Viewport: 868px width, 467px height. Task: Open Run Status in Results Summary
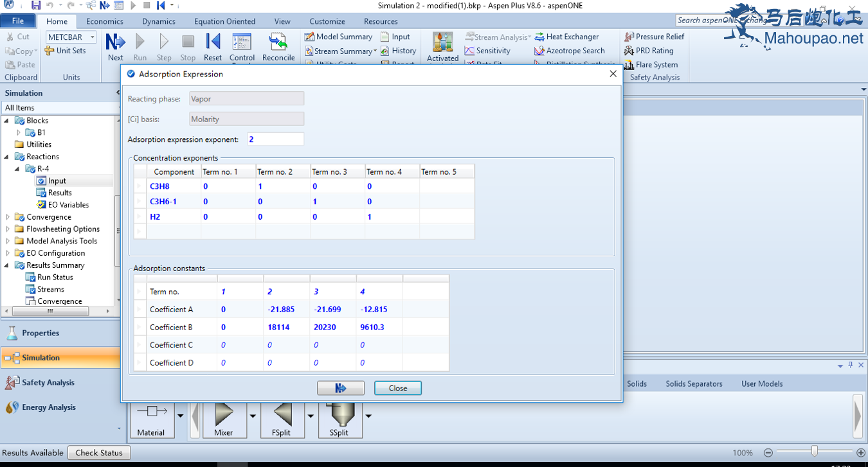tap(55, 278)
